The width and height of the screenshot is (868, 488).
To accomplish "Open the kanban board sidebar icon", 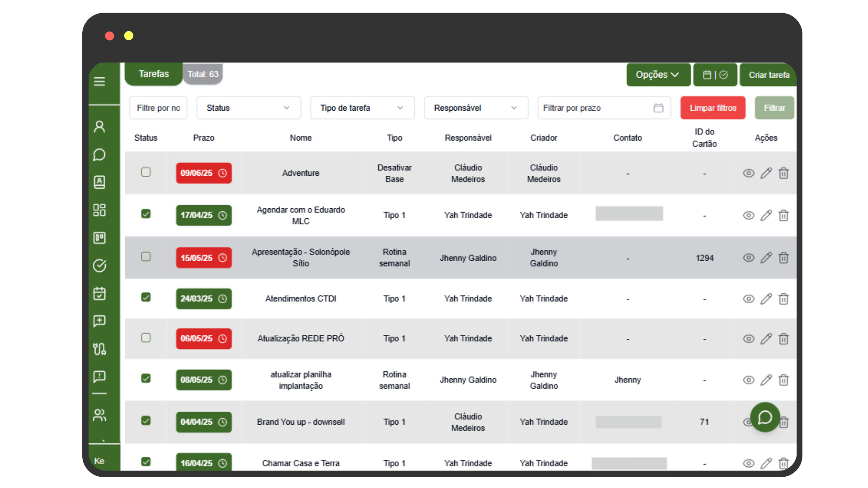I will 99,238.
